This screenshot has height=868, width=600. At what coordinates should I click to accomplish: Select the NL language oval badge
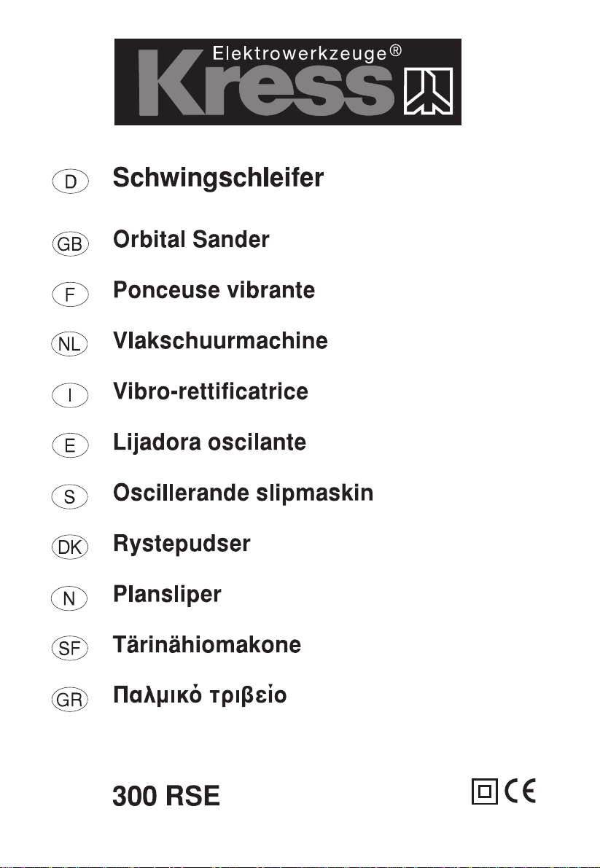(x=69, y=344)
